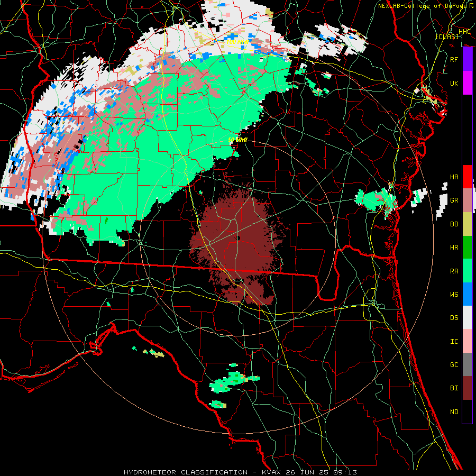The height and width of the screenshot is (476, 476).
Task: Click the HR heavy rain green swatch
Action: click(x=467, y=247)
